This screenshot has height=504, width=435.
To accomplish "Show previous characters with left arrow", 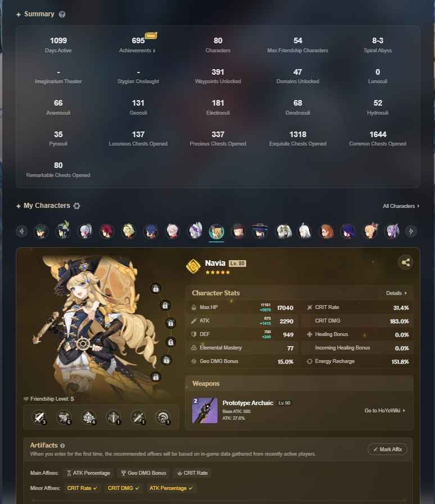I will [x=21, y=231].
